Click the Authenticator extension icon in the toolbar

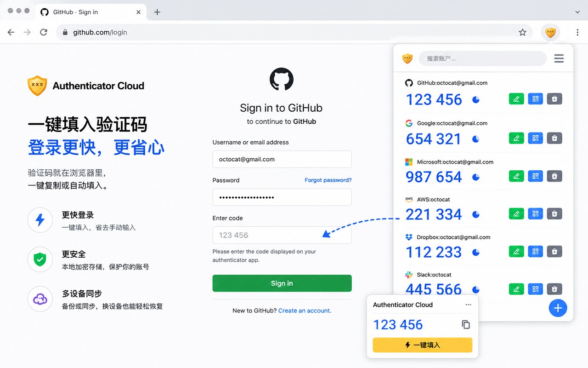click(550, 32)
